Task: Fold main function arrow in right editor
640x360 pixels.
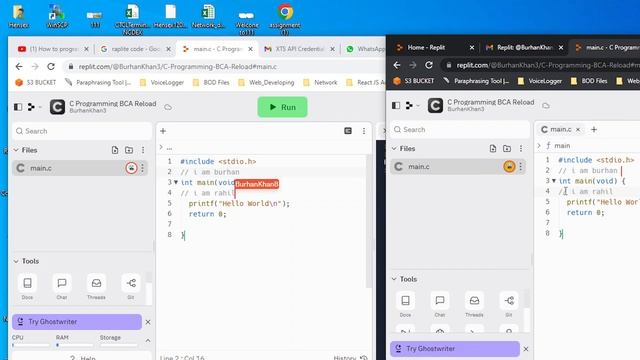Action: click(x=554, y=181)
